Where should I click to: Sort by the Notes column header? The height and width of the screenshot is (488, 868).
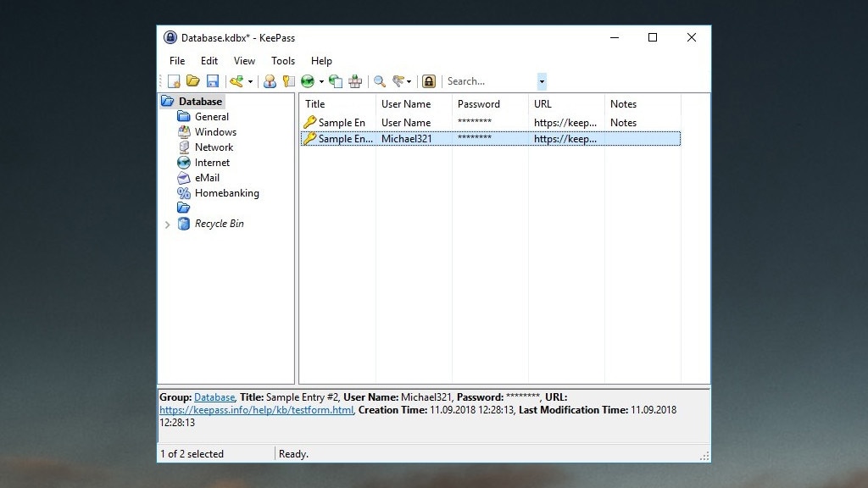click(x=643, y=104)
